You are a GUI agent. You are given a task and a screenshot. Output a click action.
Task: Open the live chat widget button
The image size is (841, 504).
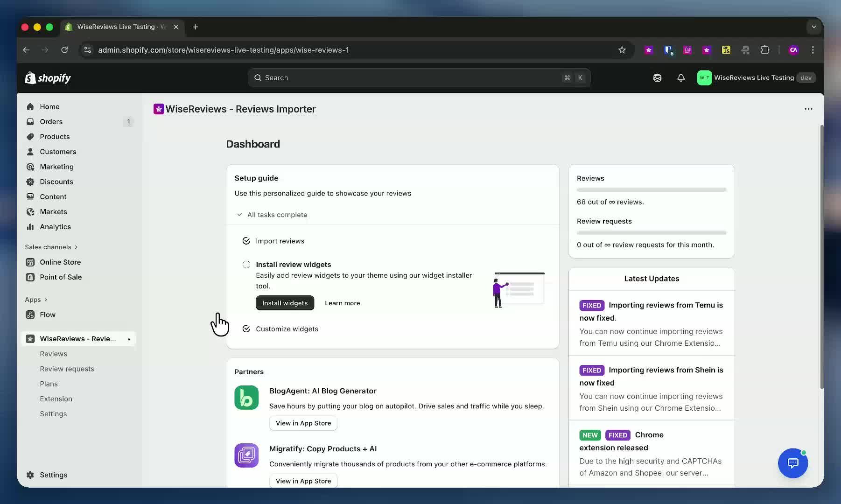coord(792,463)
